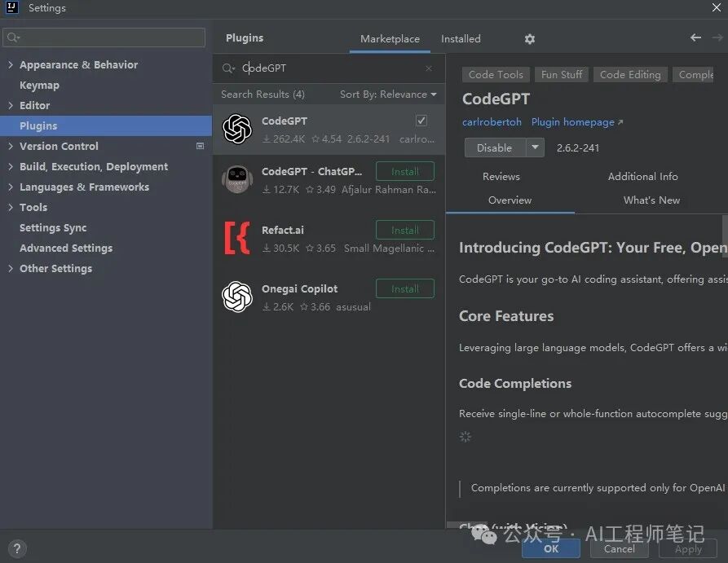Open the Plugin homepage link

[577, 122]
